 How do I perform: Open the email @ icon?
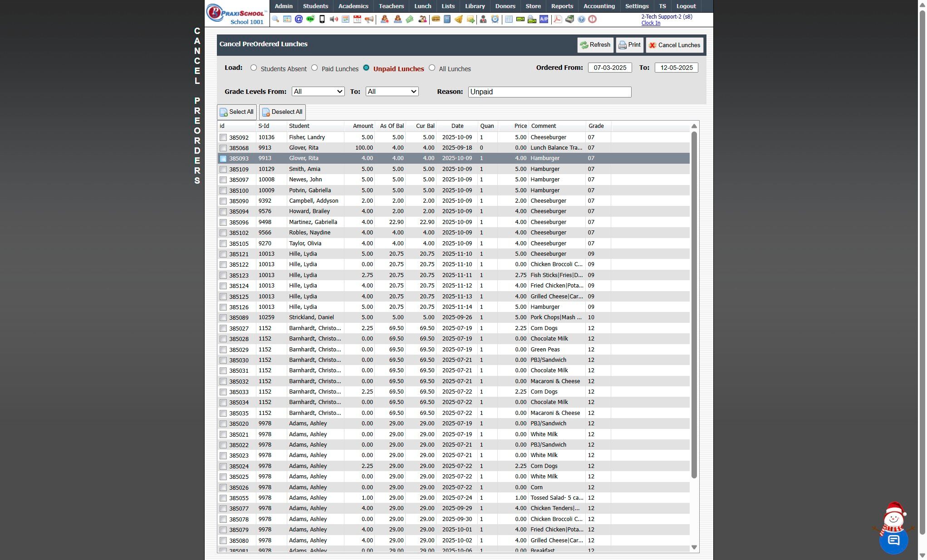tap(299, 19)
